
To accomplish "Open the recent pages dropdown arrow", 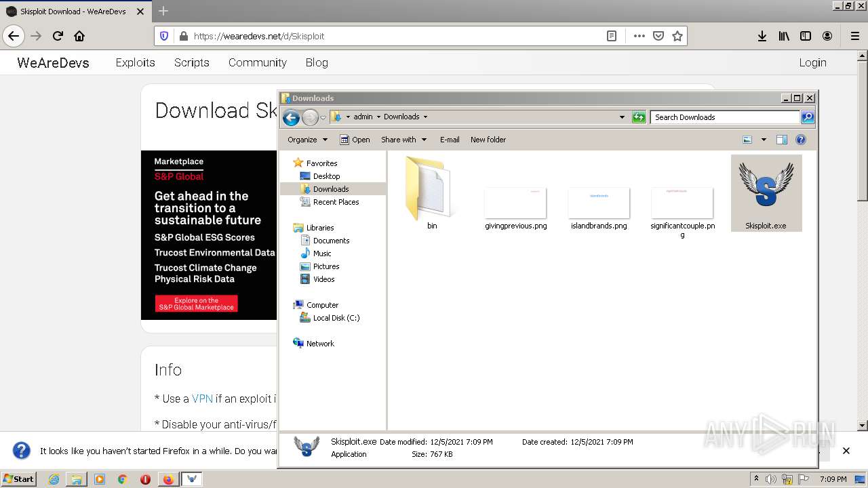I will coord(323,117).
